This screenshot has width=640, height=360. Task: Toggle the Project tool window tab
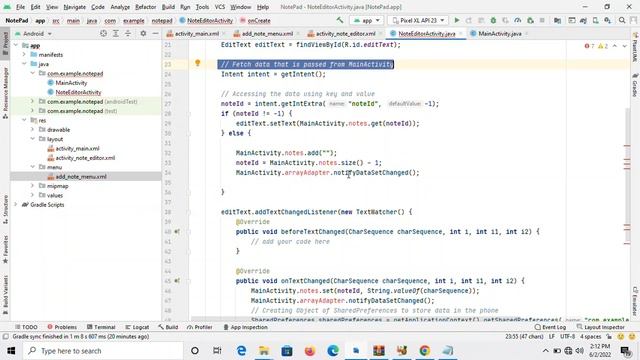[x=5, y=43]
